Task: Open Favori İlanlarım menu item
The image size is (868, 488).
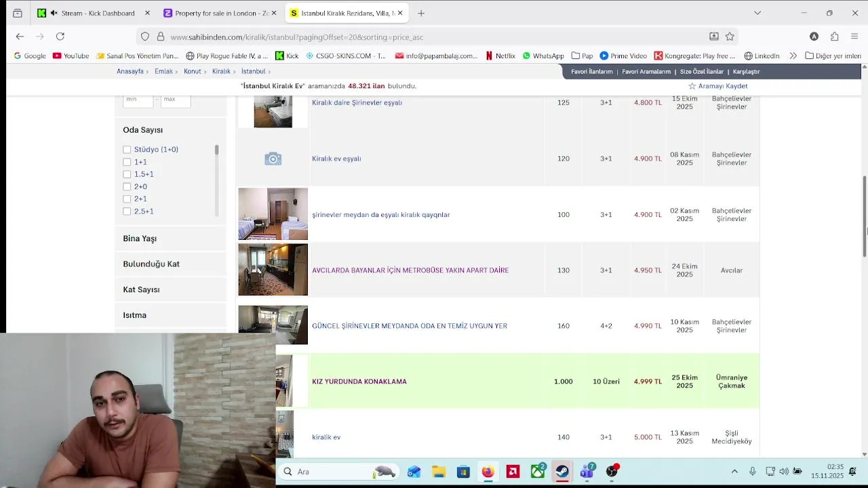Action: coord(592,71)
